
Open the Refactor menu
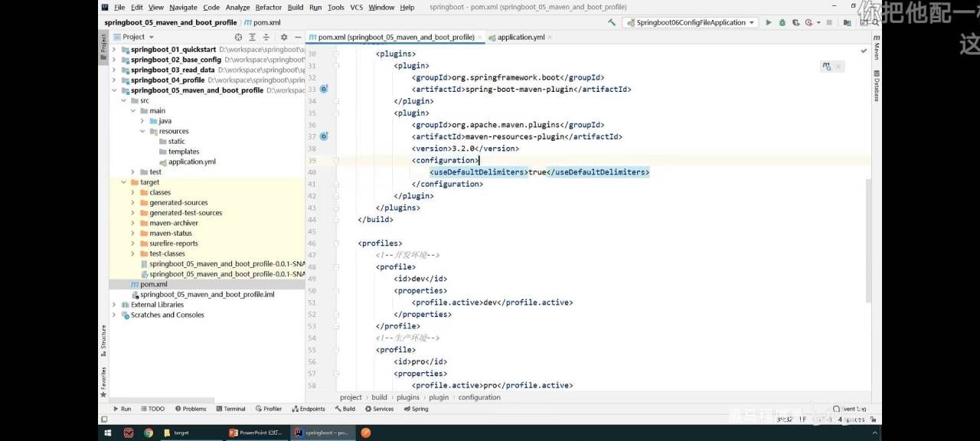(268, 7)
